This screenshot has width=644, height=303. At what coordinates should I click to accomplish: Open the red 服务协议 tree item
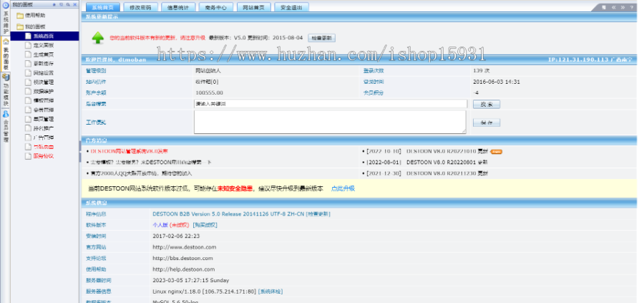[44, 156]
